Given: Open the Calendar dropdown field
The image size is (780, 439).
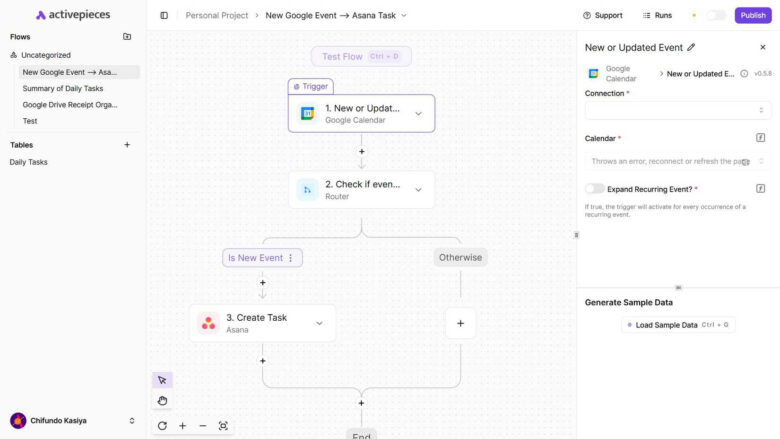Looking at the screenshot, I should (678, 161).
